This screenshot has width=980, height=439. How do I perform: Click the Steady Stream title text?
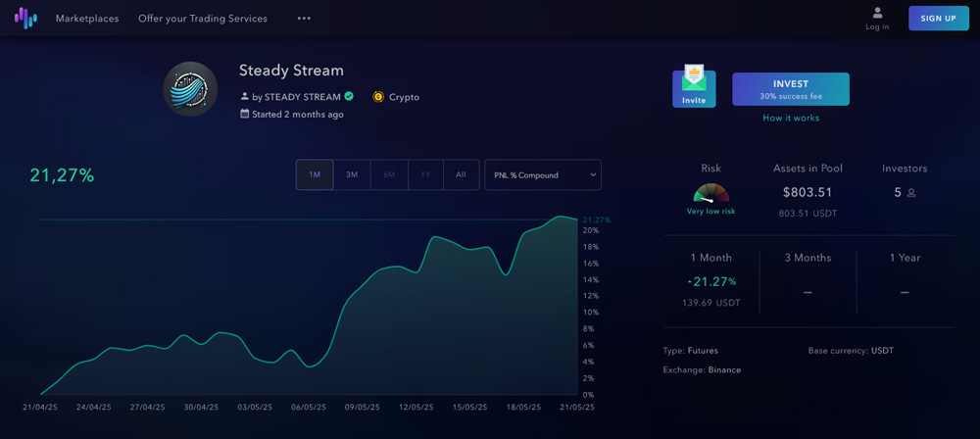(x=291, y=70)
